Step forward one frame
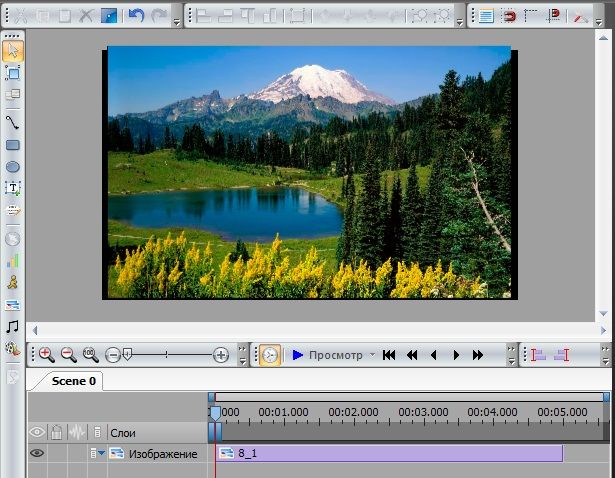Image resolution: width=615 pixels, height=478 pixels. pos(456,355)
